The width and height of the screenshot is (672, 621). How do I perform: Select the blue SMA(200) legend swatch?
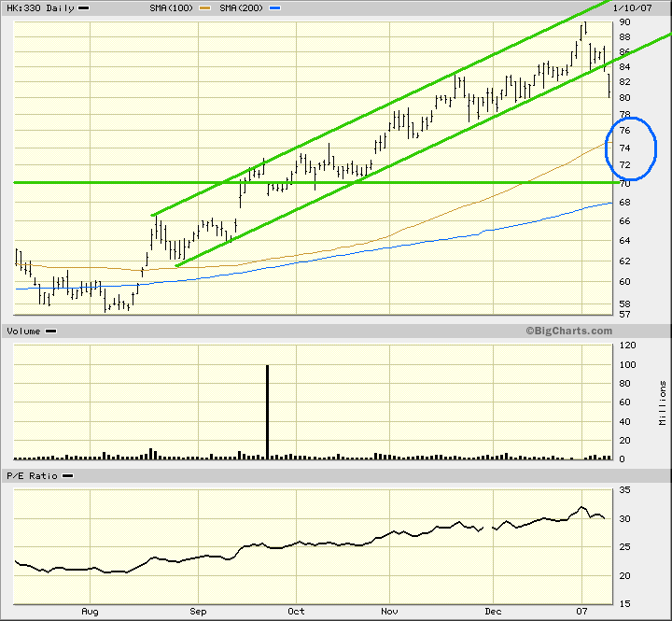tap(274, 7)
